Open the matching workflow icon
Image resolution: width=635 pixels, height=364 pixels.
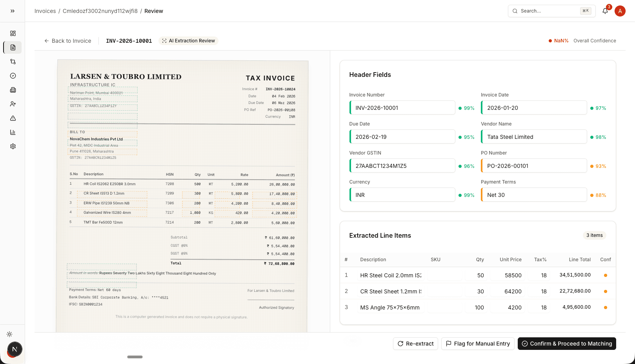[13, 62]
